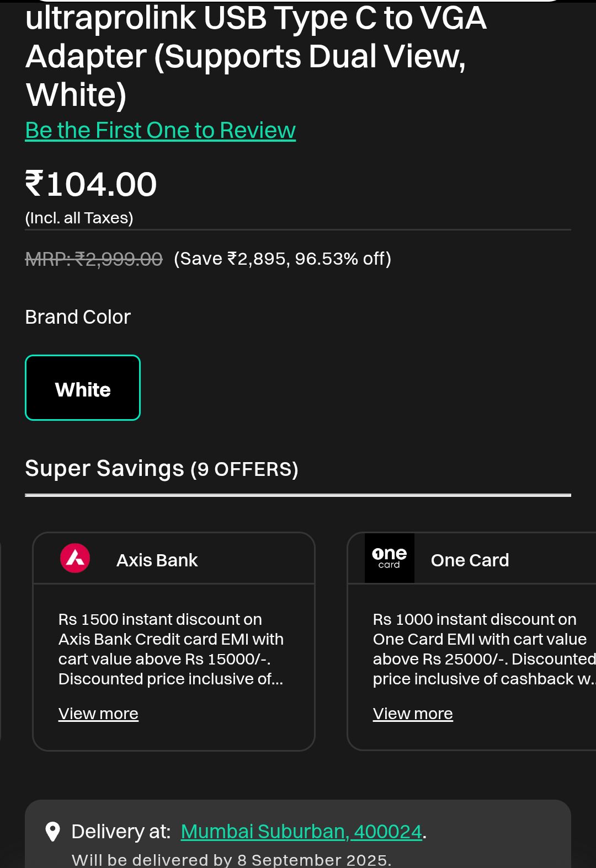Tap the delivery location pin icon
Viewport: 596px width, 868px height.
pos(52,832)
